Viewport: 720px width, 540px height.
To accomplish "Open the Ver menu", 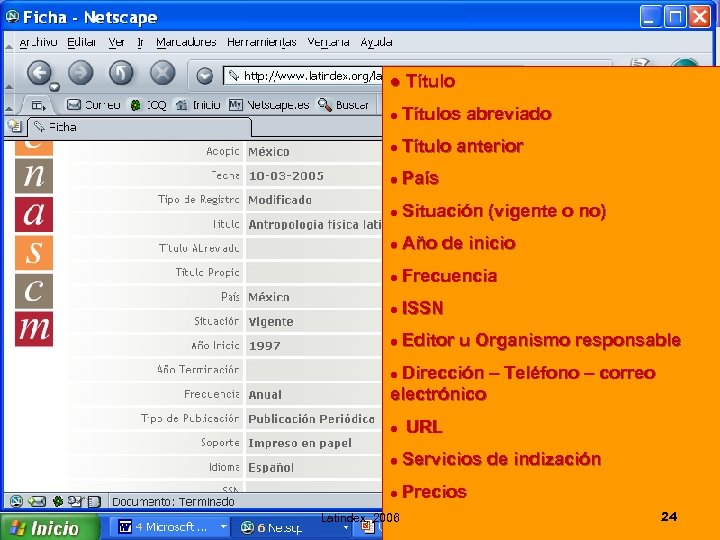I will click(x=116, y=42).
